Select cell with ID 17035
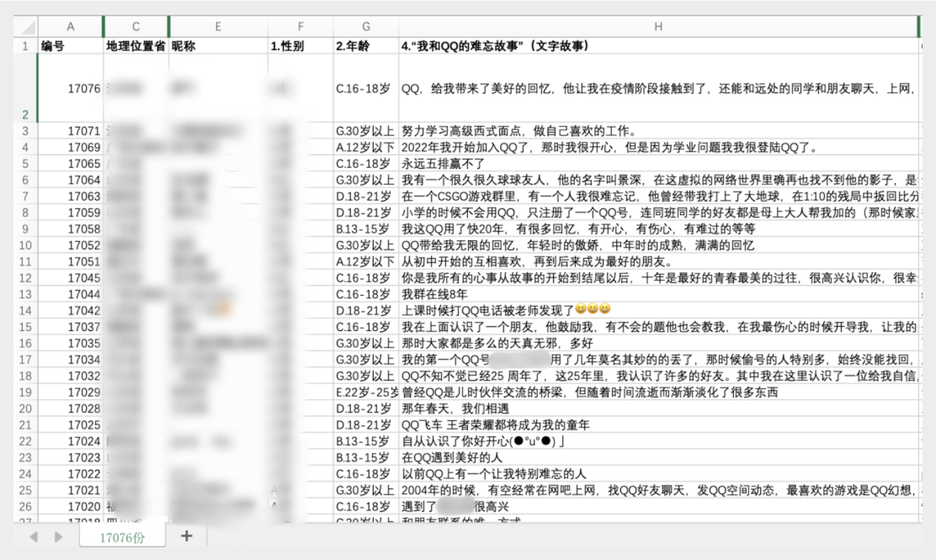The width and height of the screenshot is (936, 560). [x=70, y=343]
